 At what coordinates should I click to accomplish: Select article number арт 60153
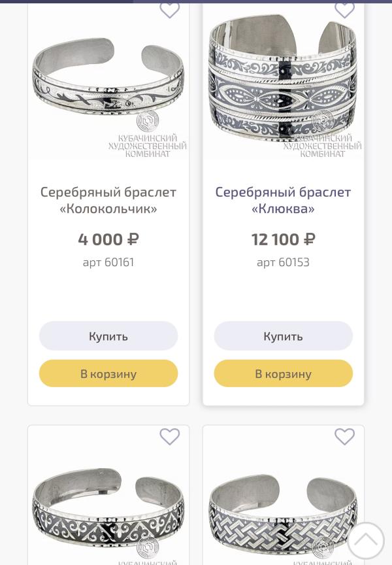284,262
